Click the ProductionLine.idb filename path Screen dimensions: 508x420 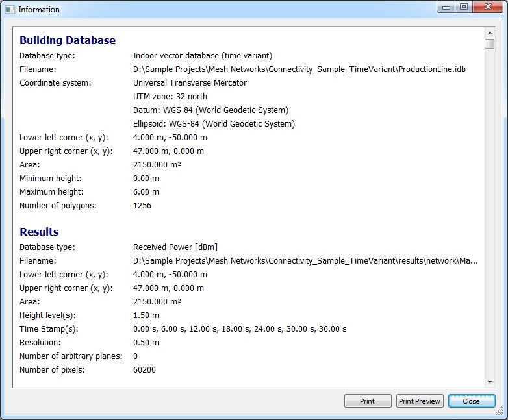[x=299, y=69]
